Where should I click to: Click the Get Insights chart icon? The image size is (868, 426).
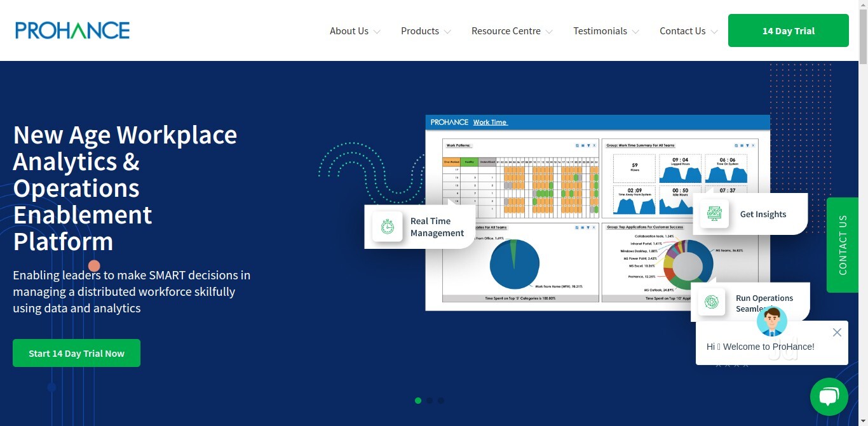point(714,214)
